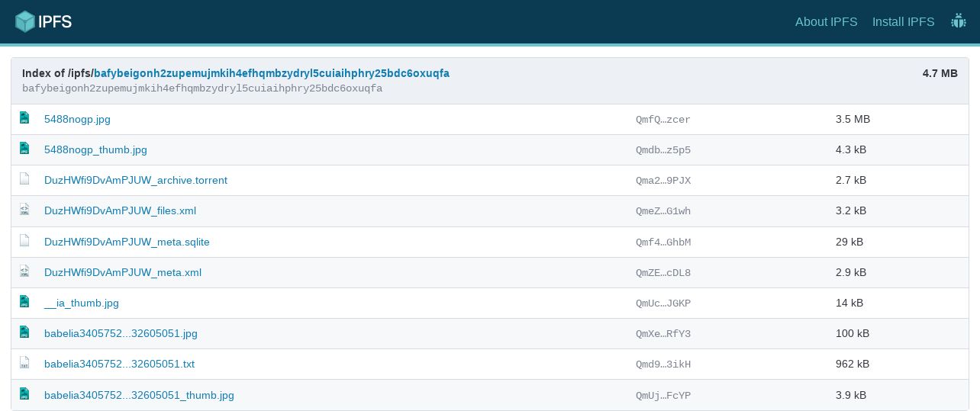Click hash QmZE…cDL8
This screenshot has height=411, width=980.
point(663,272)
